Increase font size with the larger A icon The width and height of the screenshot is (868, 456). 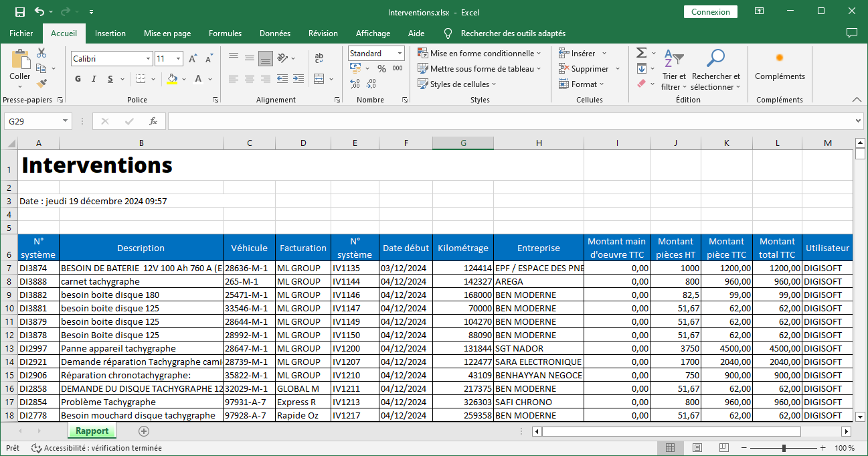(193, 59)
